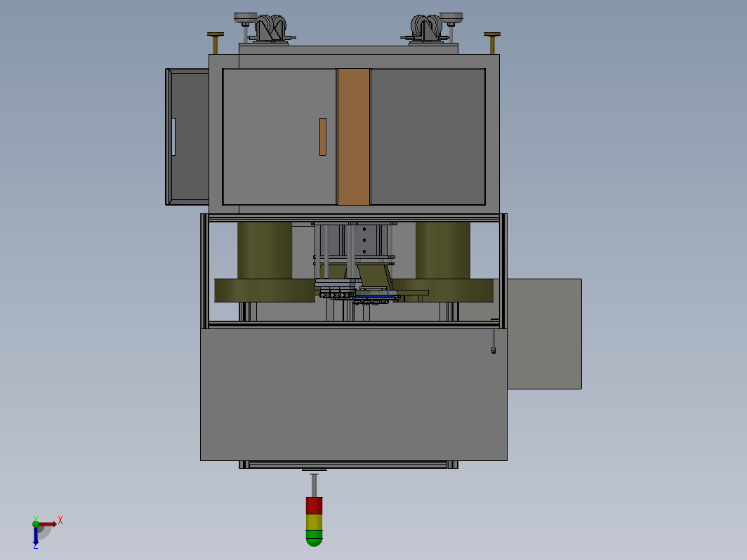Select the right caster wheel on top
Screen dimensions: 747x560
click(425, 27)
